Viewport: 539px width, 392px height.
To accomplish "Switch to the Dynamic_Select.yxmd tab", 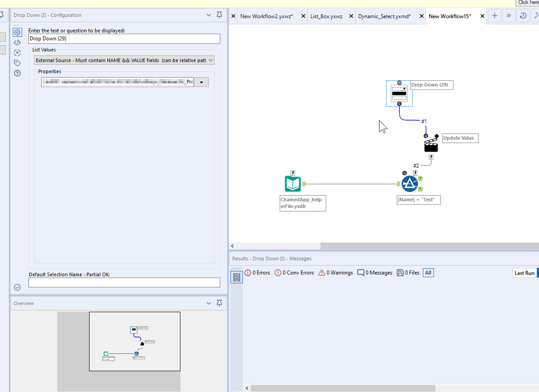I will click(384, 16).
